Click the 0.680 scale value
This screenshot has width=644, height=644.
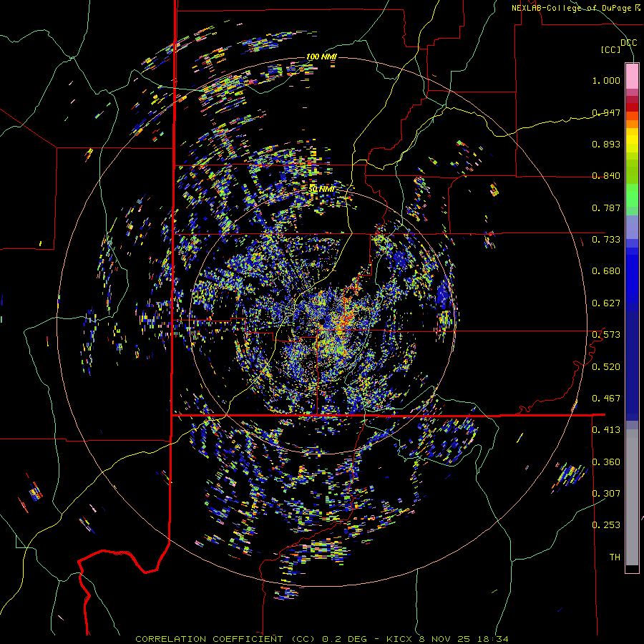point(606,271)
